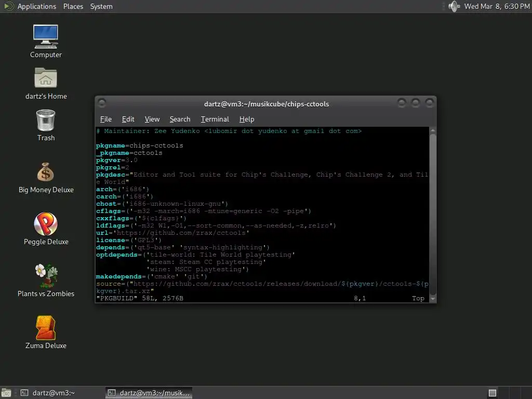Screen dimensions: 532x399
Task: Open the terminal Help menu
Action: (x=247, y=119)
